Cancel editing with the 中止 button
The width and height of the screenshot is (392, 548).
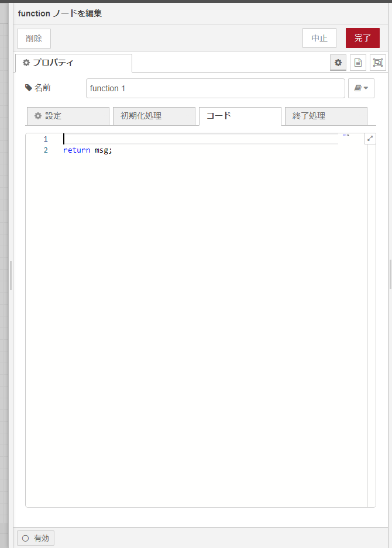[x=319, y=38]
